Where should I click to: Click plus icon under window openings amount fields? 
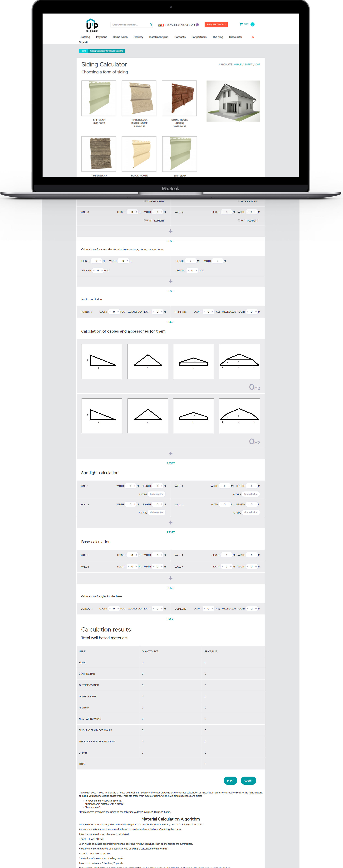(171, 281)
